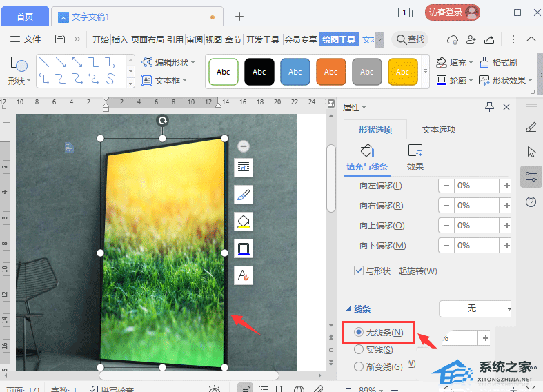
Task: Click the 访客登录 login button
Action: pyautogui.click(x=453, y=12)
